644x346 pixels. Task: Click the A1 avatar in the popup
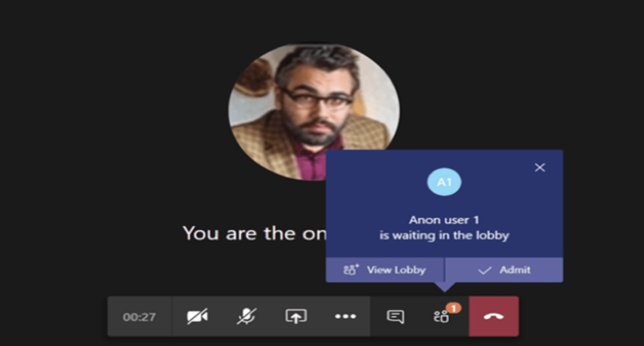tap(444, 182)
